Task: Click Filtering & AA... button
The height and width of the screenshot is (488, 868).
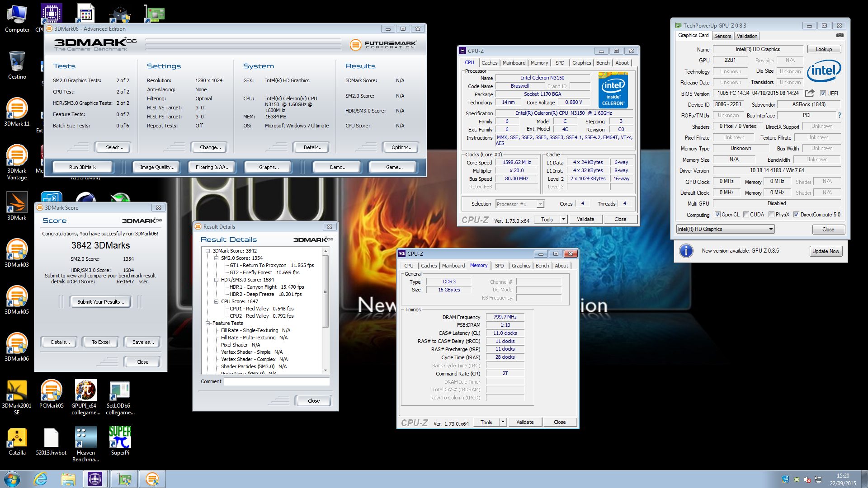Action: coord(212,167)
